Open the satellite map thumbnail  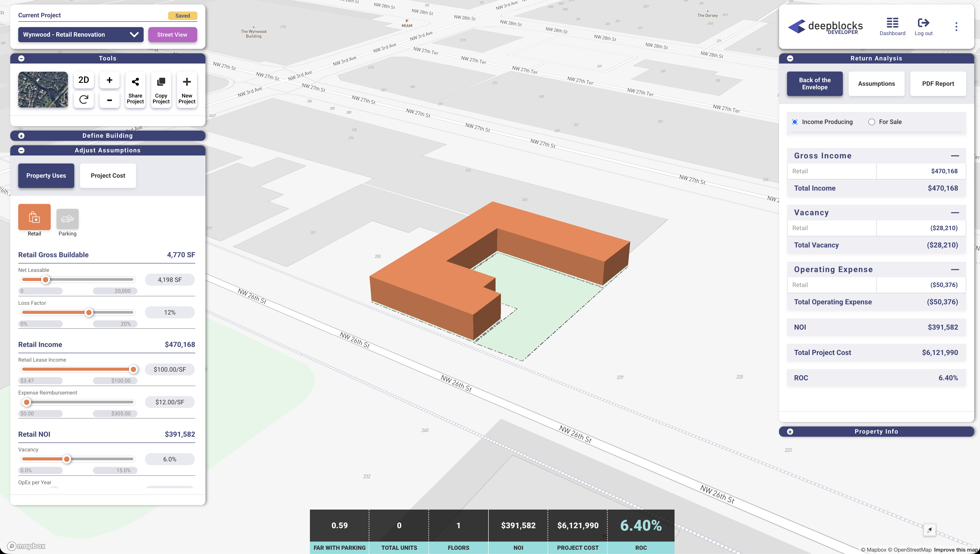(43, 90)
